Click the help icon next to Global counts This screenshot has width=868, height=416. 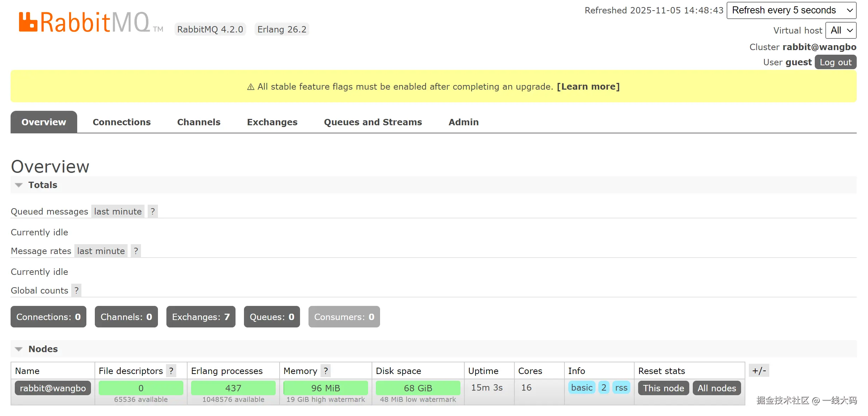(76, 290)
